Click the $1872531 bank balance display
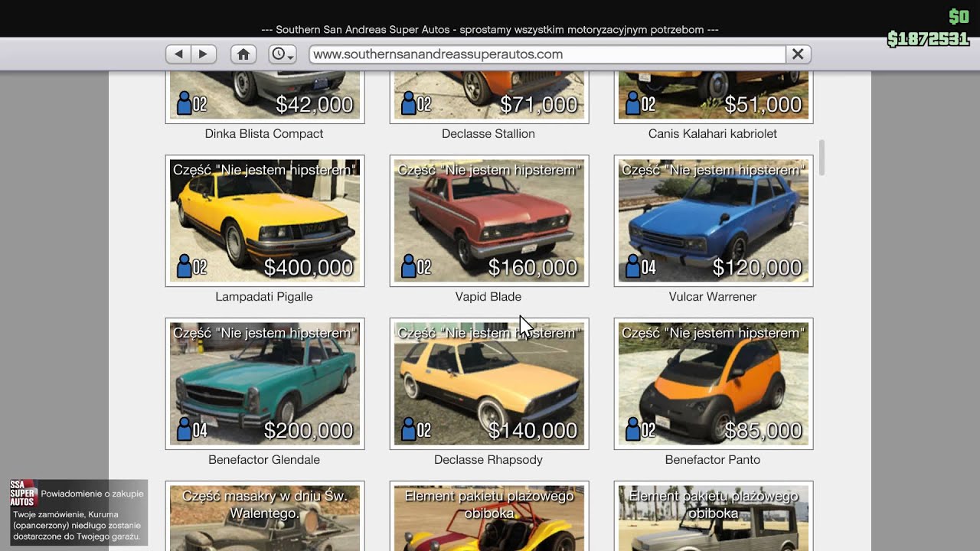980x551 pixels. coord(928,38)
